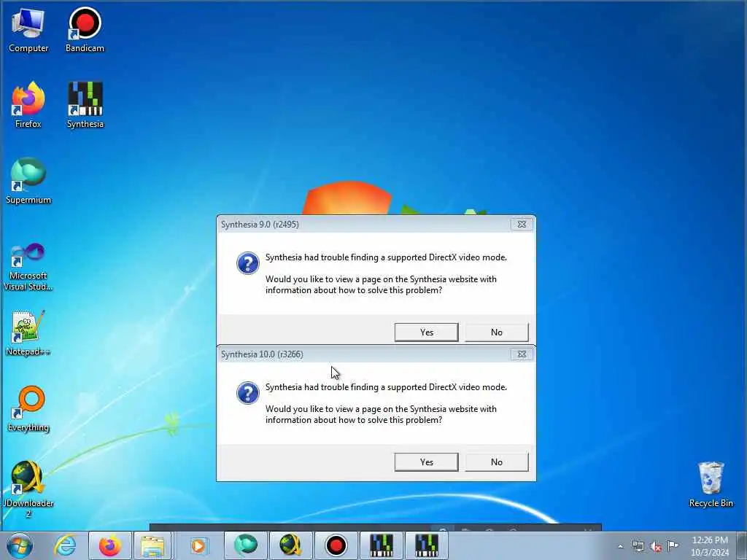This screenshot has width=747, height=560.
Task: Click the question icon in Synthesia 9.0 dialog
Action: click(248, 263)
